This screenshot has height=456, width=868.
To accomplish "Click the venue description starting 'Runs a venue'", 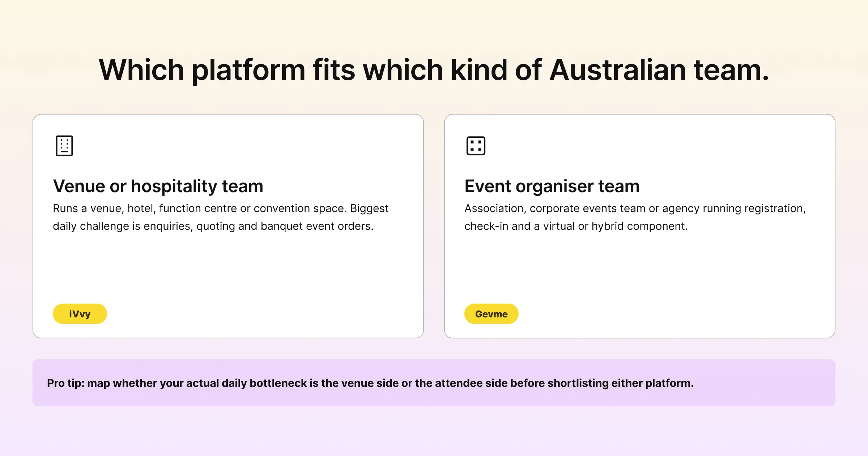I will [x=221, y=217].
